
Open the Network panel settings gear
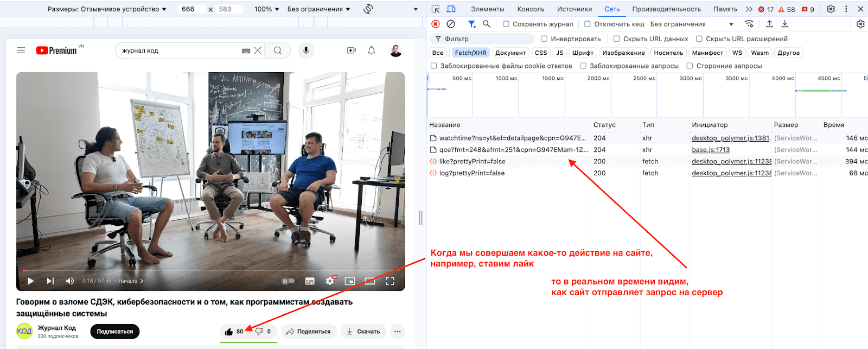point(860,24)
